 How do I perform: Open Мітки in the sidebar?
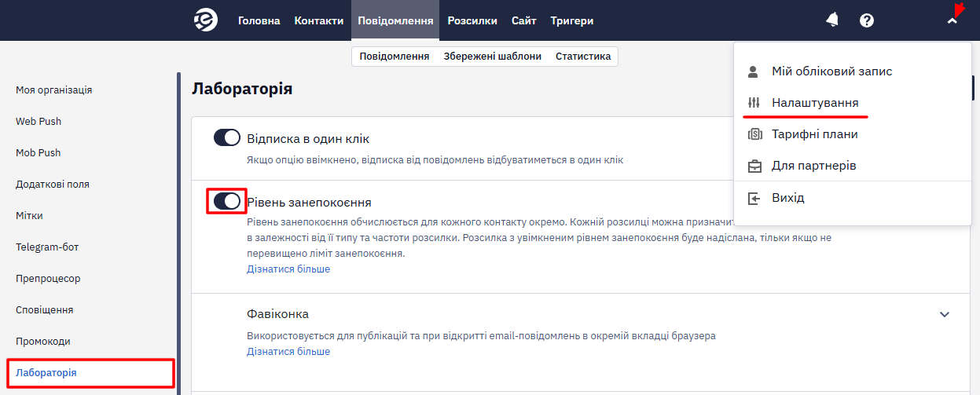(30, 216)
